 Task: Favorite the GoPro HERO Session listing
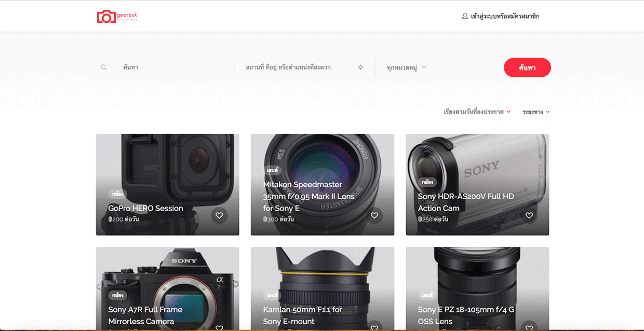click(x=219, y=215)
